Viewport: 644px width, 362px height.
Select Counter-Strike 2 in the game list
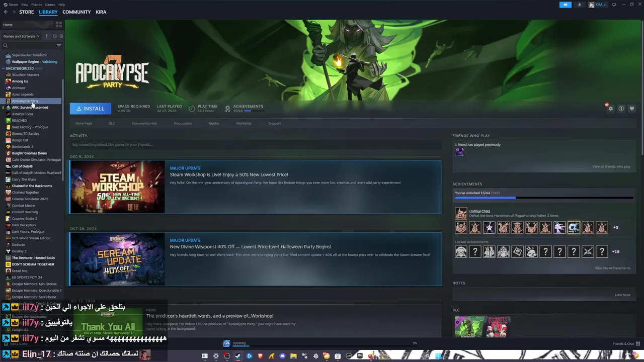click(x=24, y=219)
